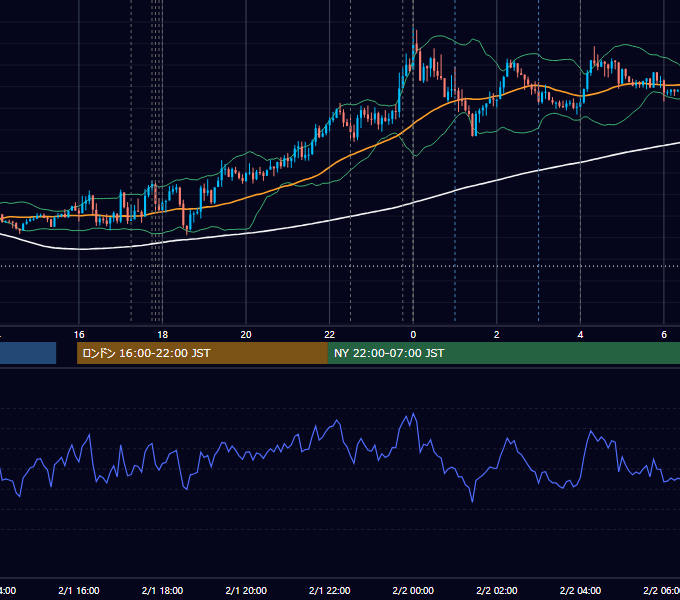Click the 2/2 02:00 date label
The width and height of the screenshot is (680, 600).
[x=497, y=590]
